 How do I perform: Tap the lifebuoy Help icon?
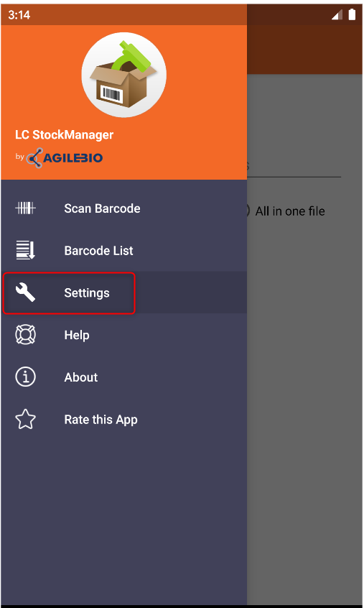pyautogui.click(x=26, y=335)
